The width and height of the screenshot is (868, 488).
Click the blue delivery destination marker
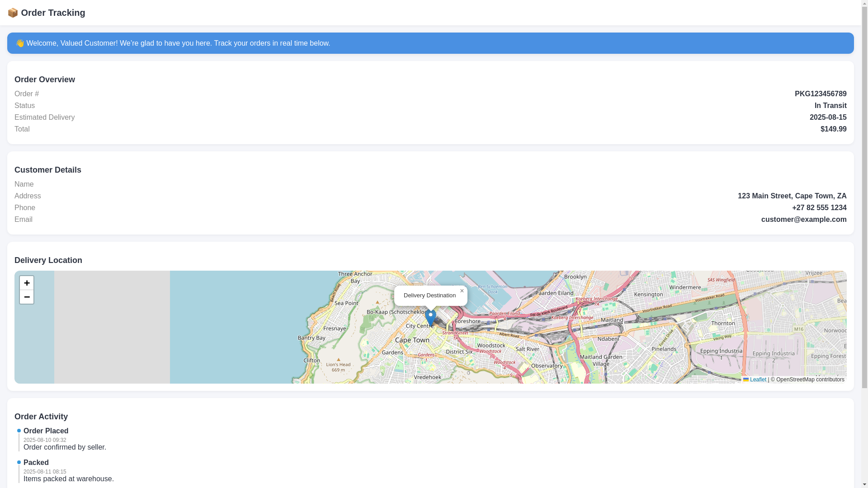430,318
